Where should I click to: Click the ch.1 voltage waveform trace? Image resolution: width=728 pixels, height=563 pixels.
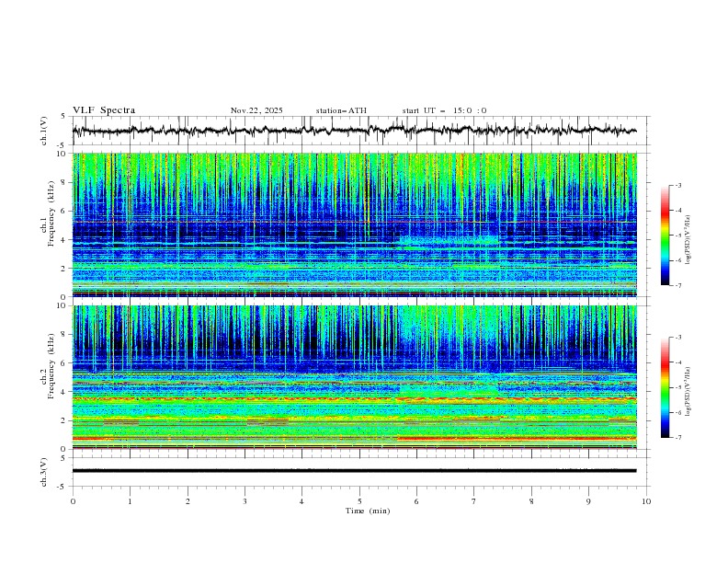pos(354,131)
